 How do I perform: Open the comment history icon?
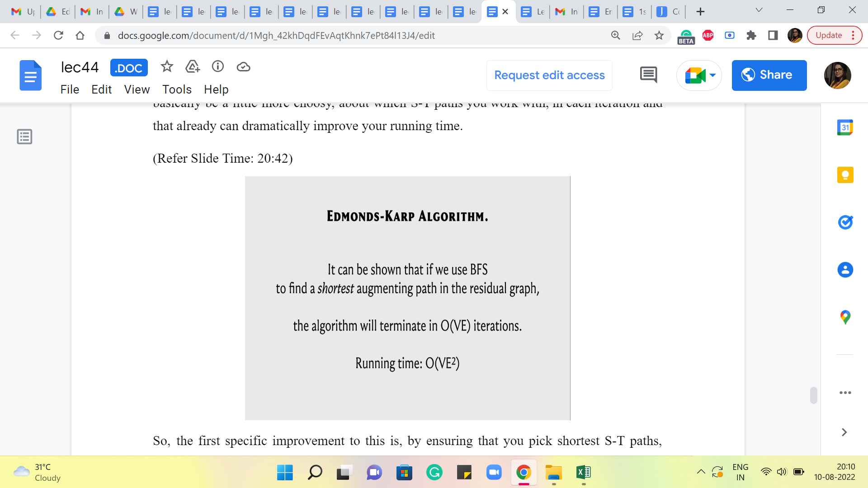[648, 75]
